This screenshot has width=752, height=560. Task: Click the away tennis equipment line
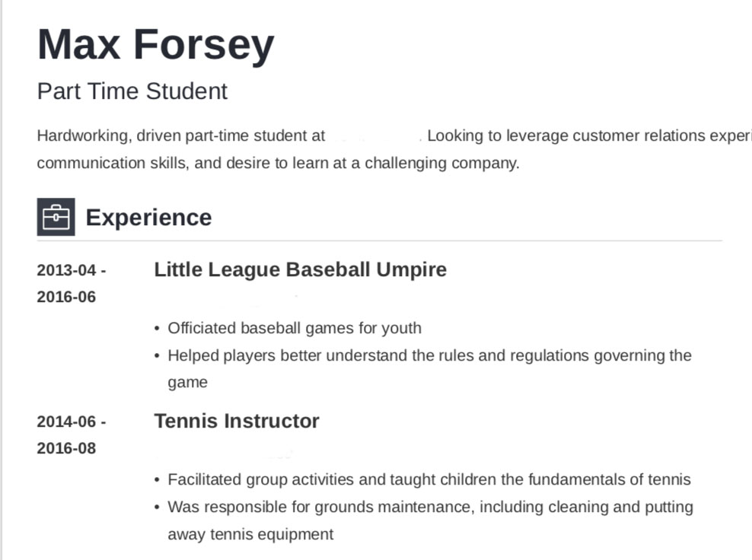pyautogui.click(x=250, y=534)
